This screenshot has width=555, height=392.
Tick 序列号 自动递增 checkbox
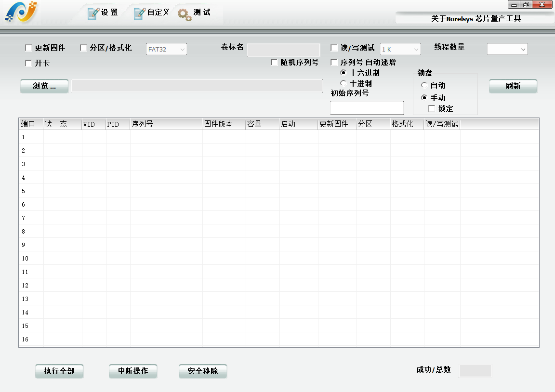[334, 62]
